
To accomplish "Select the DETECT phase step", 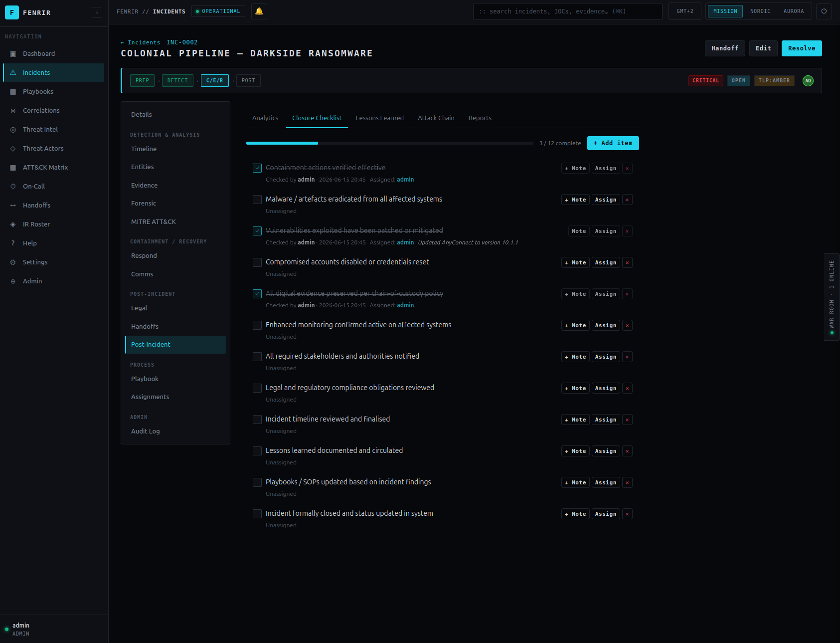I will coord(177,81).
